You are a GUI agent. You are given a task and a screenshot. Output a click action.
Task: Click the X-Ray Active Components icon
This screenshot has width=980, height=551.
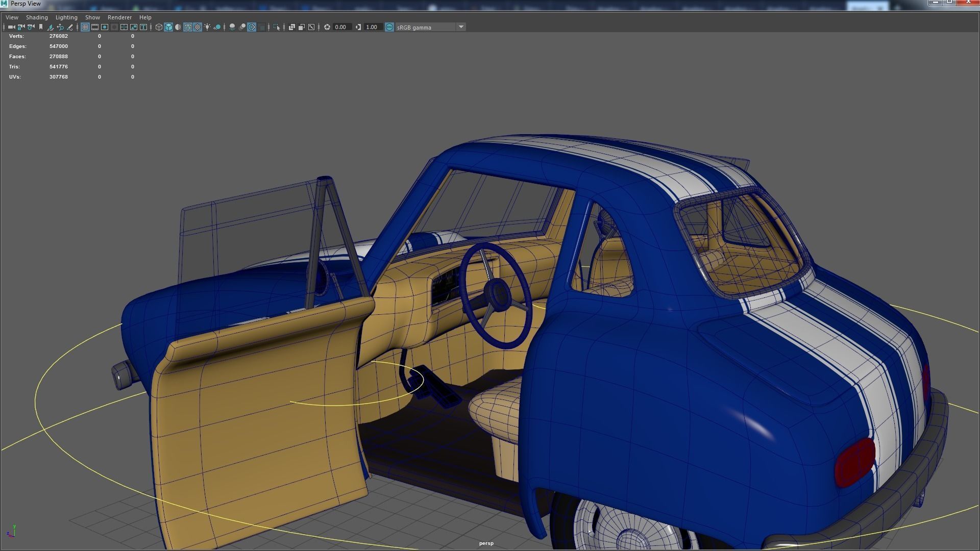(302, 27)
